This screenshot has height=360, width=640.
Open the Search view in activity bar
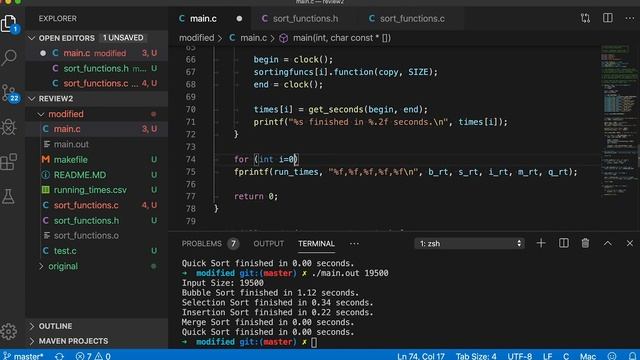coord(9,58)
